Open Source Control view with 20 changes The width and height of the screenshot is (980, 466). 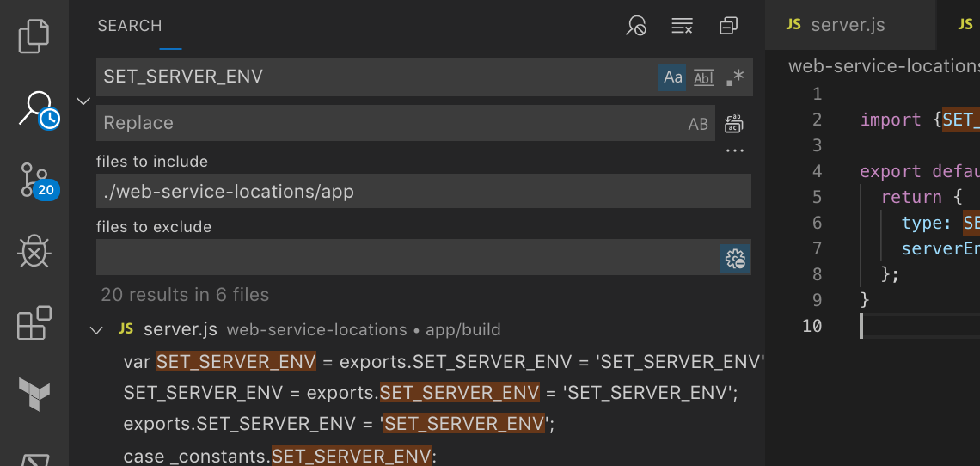pyautogui.click(x=39, y=181)
